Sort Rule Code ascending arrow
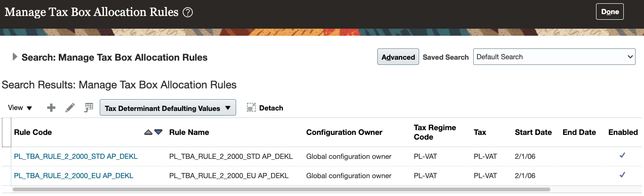 coord(149,133)
